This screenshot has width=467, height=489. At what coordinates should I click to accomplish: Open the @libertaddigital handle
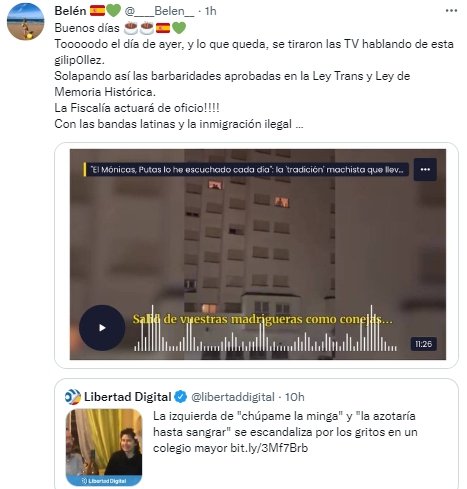[x=233, y=397]
